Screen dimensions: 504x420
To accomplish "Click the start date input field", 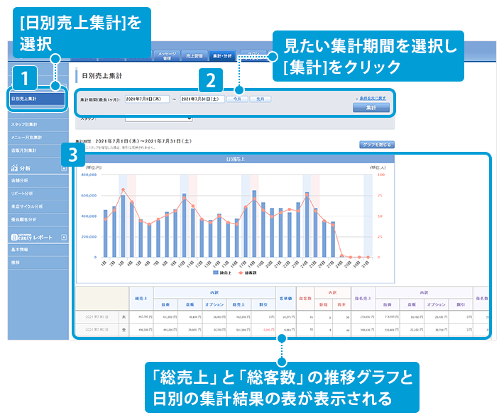I will point(146,99).
